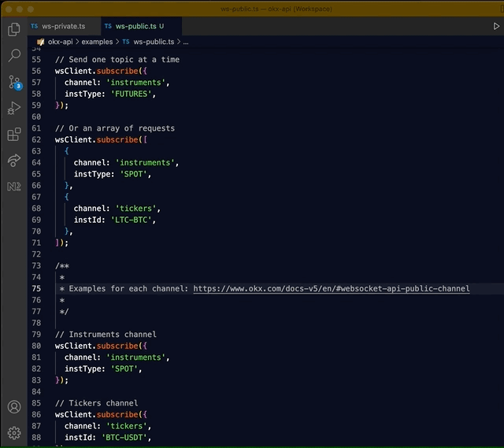The width and height of the screenshot is (504, 448).
Task: Click wsClient on line 86
Action: click(73, 415)
